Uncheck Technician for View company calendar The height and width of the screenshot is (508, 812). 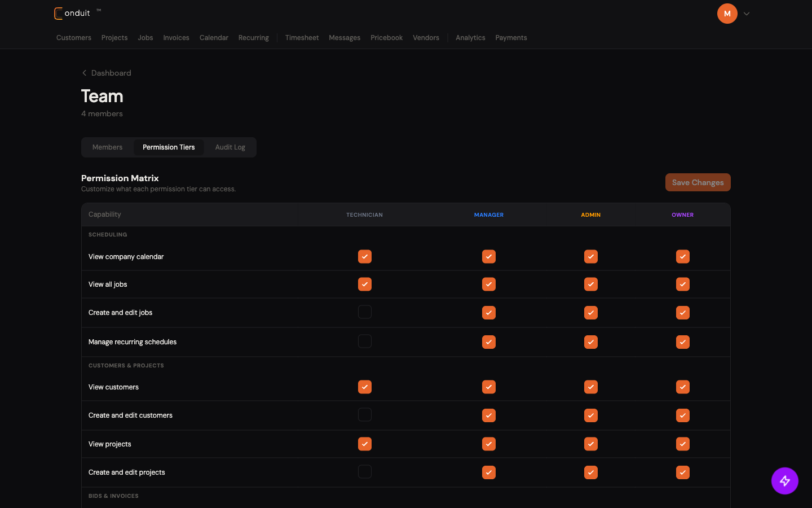pyautogui.click(x=365, y=257)
